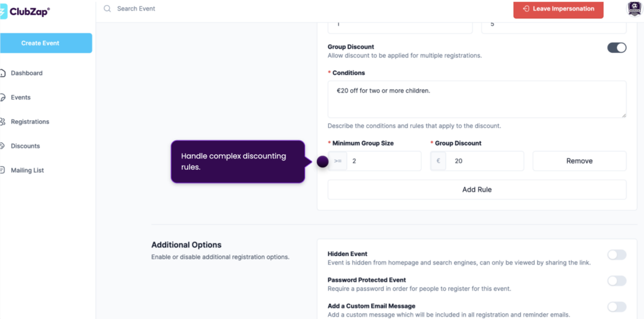Viewport: 644px width, 319px height.
Task: Open the Mailing List icon
Action: (3, 170)
